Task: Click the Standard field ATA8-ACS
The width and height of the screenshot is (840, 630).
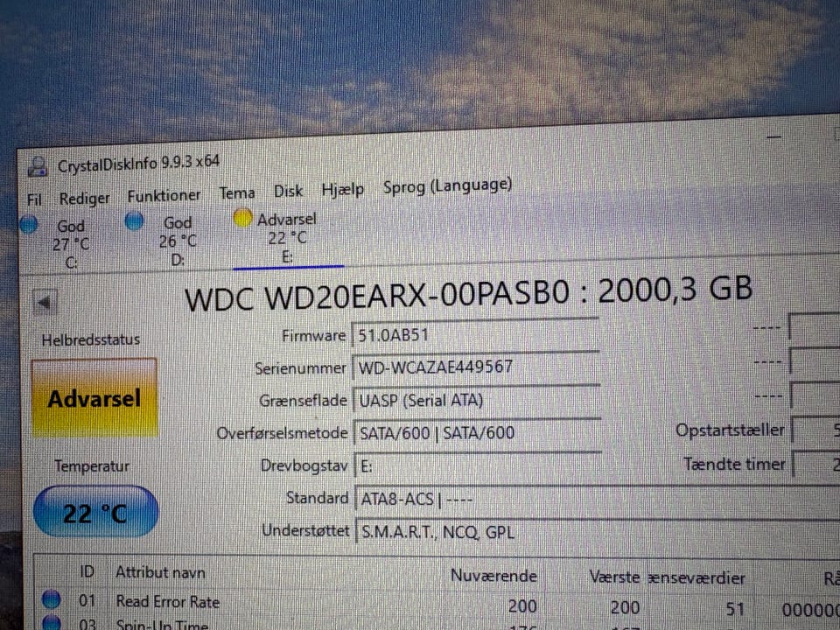Action: (x=598, y=500)
